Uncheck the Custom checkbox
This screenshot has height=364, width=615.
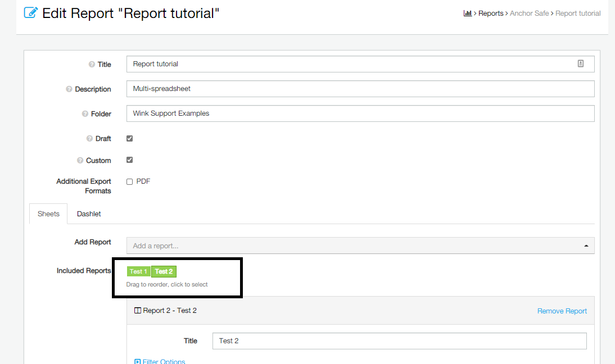129,160
